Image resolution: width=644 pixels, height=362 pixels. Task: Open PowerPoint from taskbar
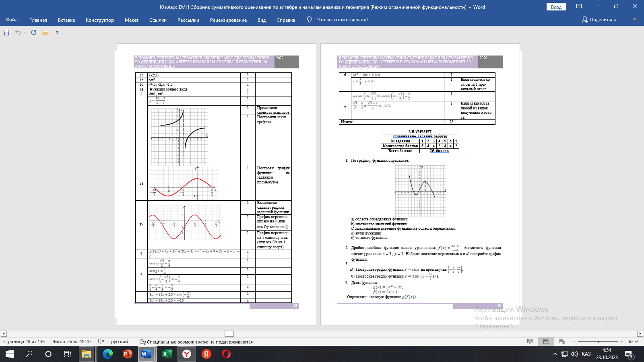(127, 354)
